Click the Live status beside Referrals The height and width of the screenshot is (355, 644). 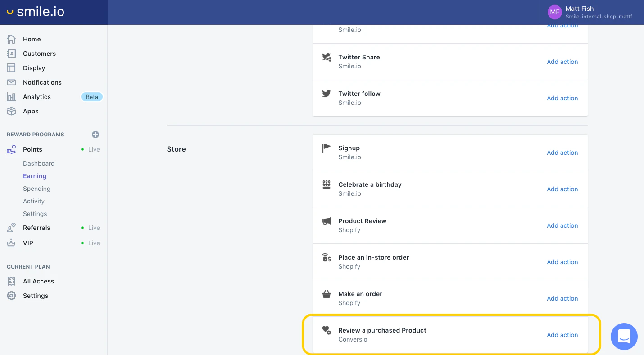[91, 228]
